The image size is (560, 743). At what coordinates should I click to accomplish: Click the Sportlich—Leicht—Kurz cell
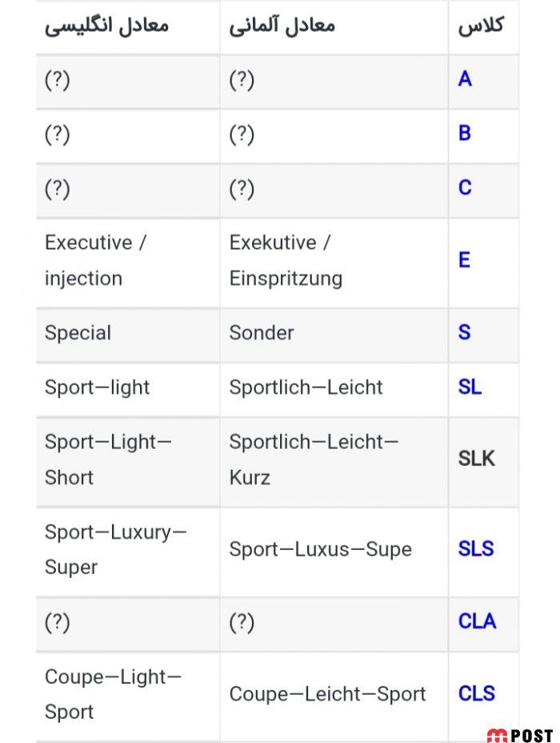tap(314, 459)
